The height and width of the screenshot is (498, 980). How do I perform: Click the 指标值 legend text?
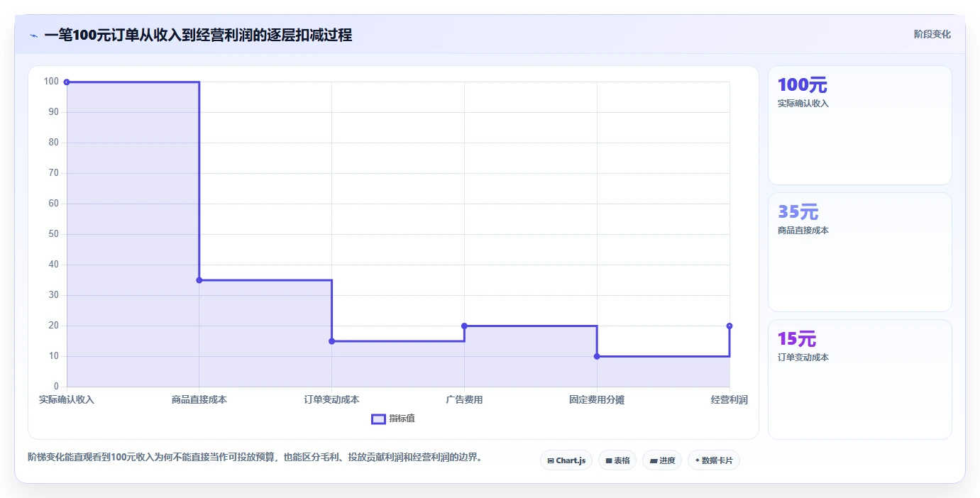click(402, 419)
